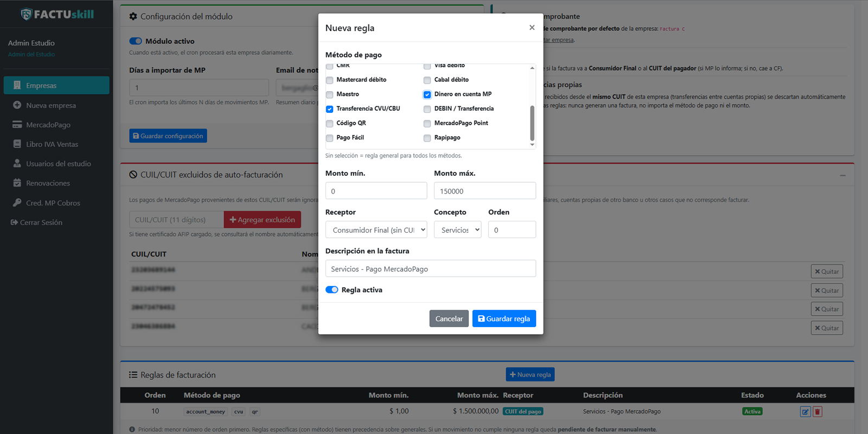Click the account_money method tag

point(206,412)
